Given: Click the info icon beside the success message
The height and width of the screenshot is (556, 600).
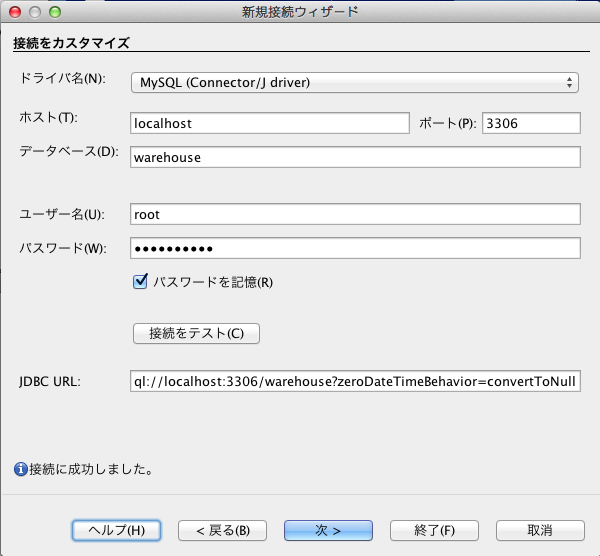Looking at the screenshot, I should pos(20,468).
